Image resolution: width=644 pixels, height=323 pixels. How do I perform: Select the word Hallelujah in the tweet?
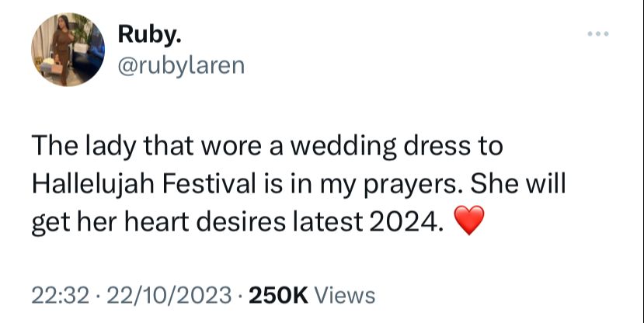92,186
